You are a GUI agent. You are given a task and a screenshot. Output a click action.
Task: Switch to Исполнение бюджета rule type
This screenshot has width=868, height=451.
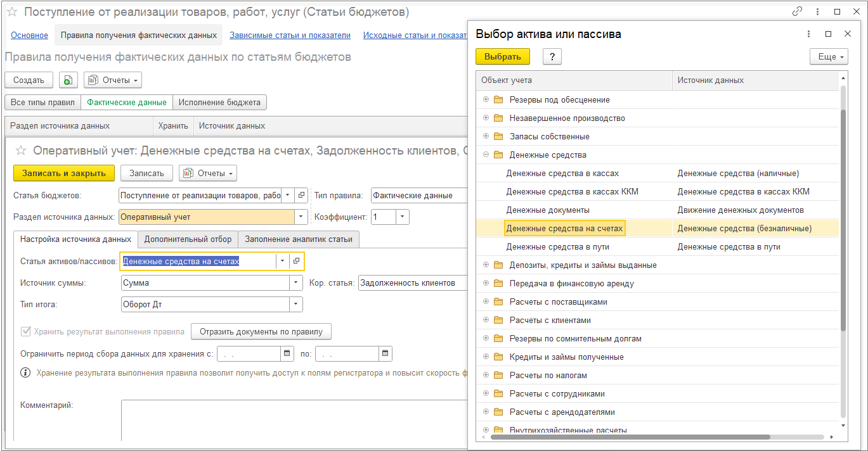click(219, 102)
